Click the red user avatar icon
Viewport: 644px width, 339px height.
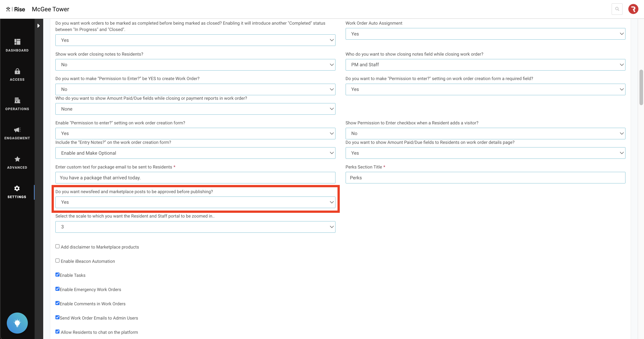(x=633, y=9)
